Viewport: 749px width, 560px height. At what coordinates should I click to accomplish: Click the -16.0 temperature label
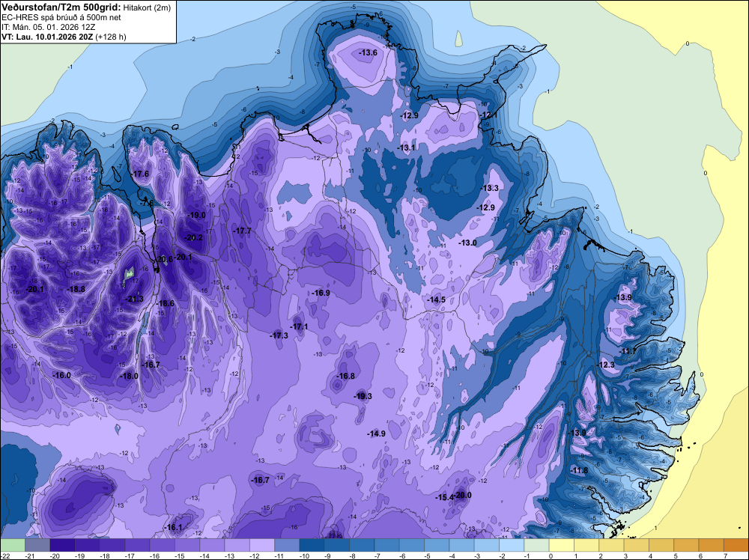tap(61, 376)
